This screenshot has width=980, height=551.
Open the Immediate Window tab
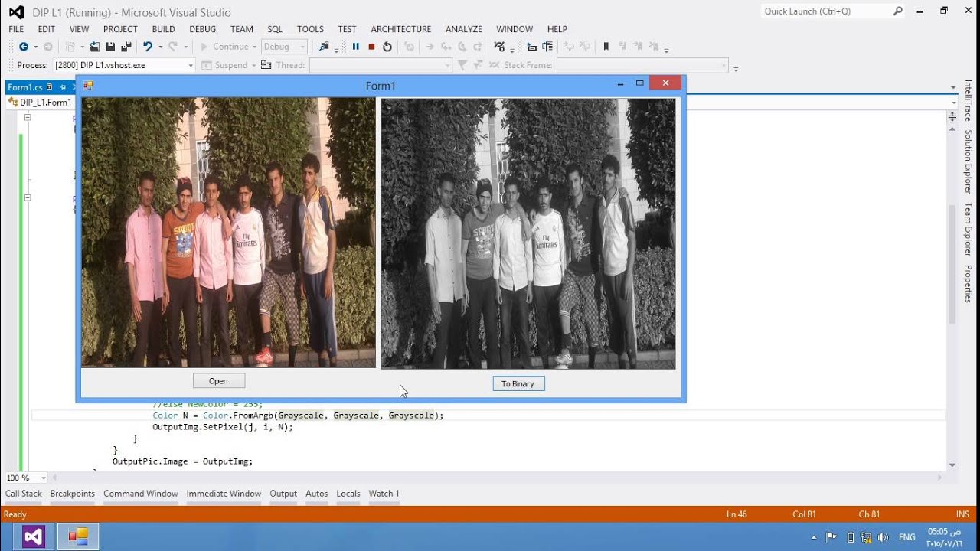(x=224, y=494)
